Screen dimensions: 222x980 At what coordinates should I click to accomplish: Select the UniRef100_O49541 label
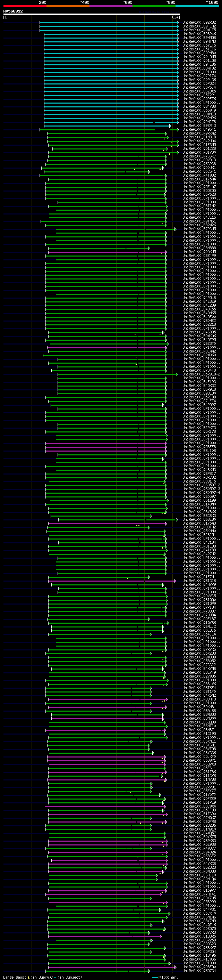pos(199,129)
